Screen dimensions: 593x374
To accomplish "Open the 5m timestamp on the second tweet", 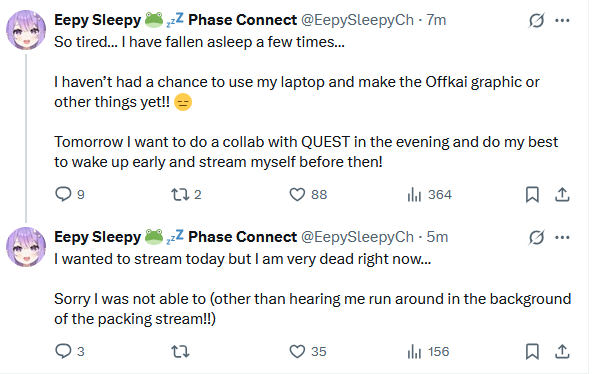I will pos(437,237).
